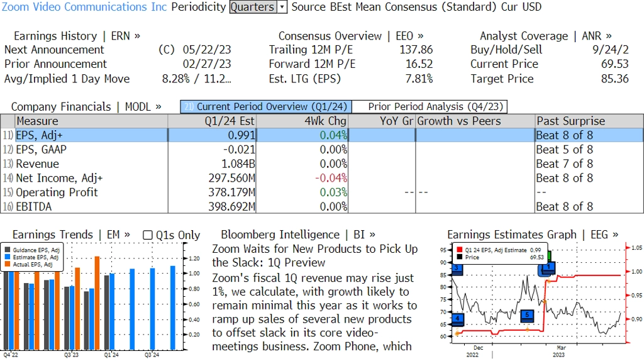
Task: Open Analyst Coverage ANR page
Action: (545, 36)
